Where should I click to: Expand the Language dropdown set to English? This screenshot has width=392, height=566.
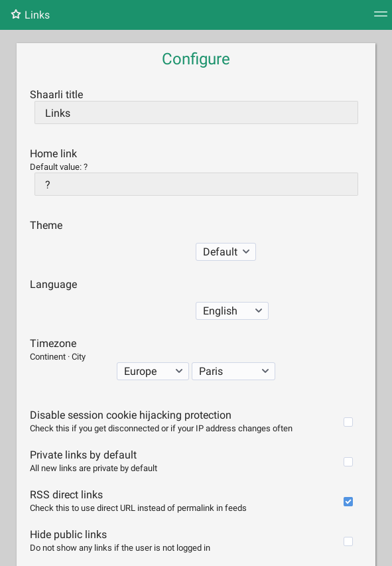[x=231, y=311]
